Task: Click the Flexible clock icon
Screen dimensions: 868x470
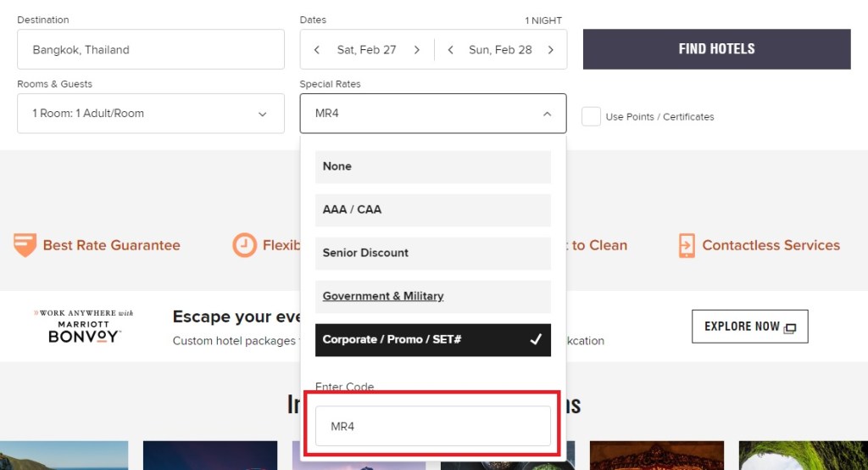Action: pos(244,245)
